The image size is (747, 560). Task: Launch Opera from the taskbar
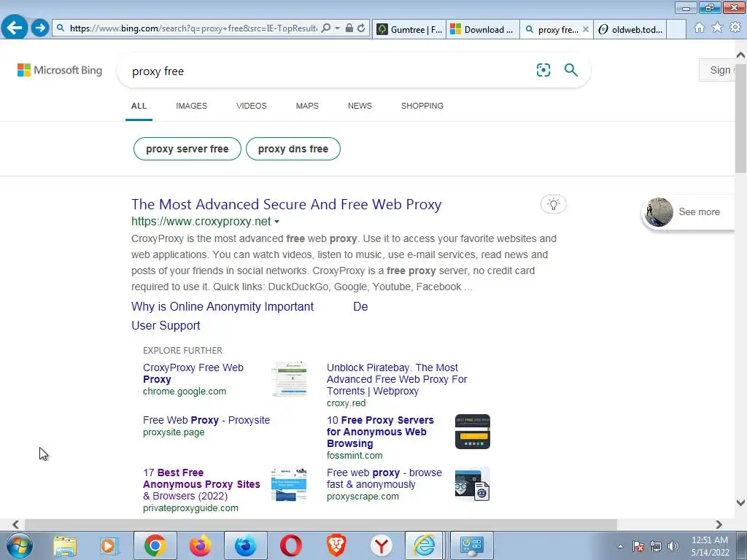(x=290, y=545)
